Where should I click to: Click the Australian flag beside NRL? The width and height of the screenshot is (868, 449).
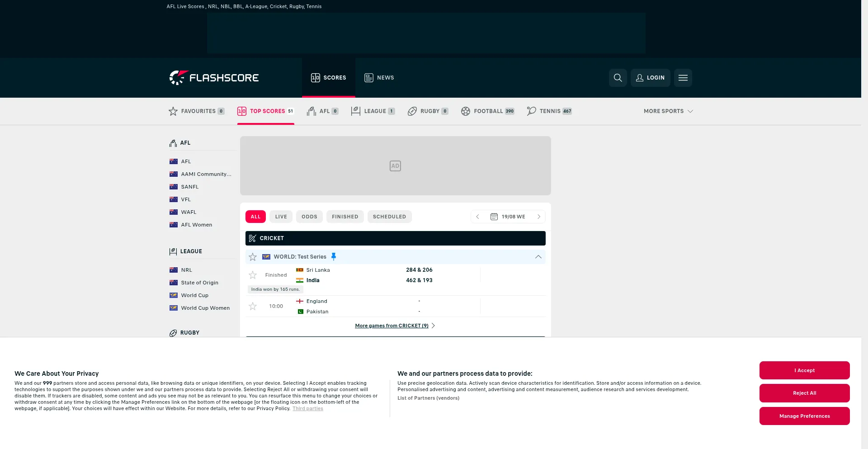click(x=174, y=270)
